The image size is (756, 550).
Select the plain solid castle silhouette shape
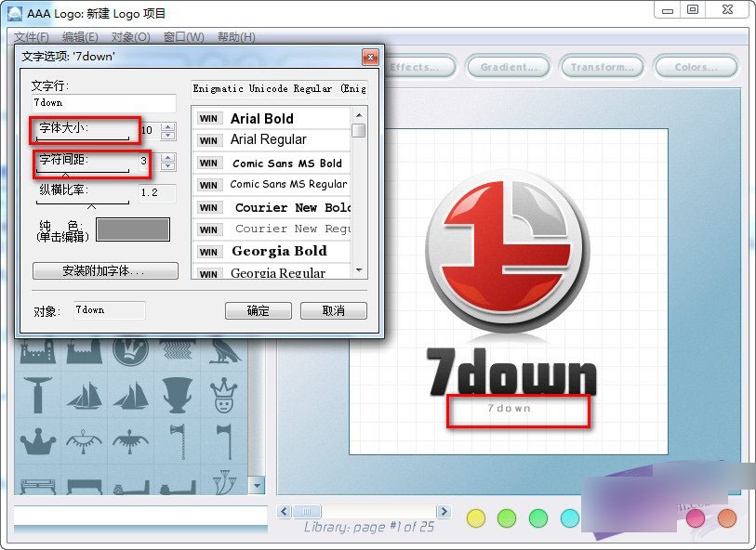click(85, 350)
